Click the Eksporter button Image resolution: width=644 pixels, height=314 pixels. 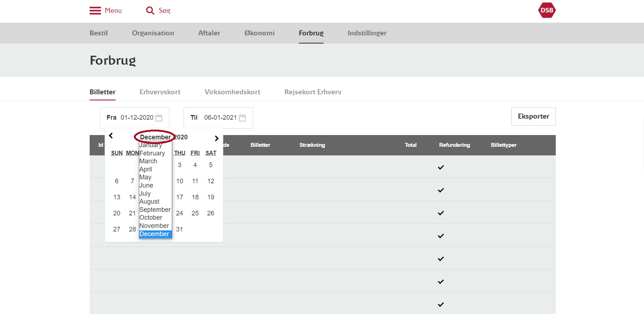coord(533,116)
